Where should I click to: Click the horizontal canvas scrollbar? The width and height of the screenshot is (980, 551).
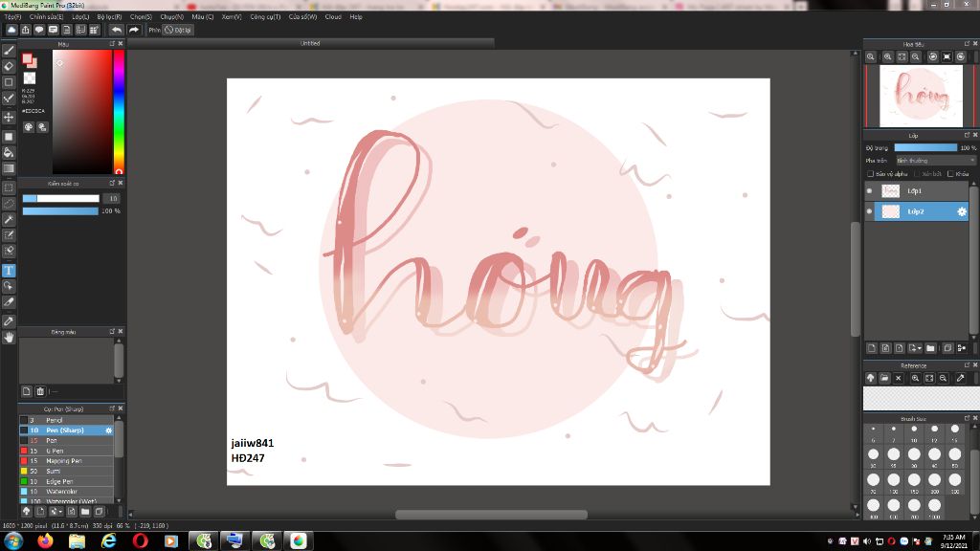pyautogui.click(x=491, y=515)
